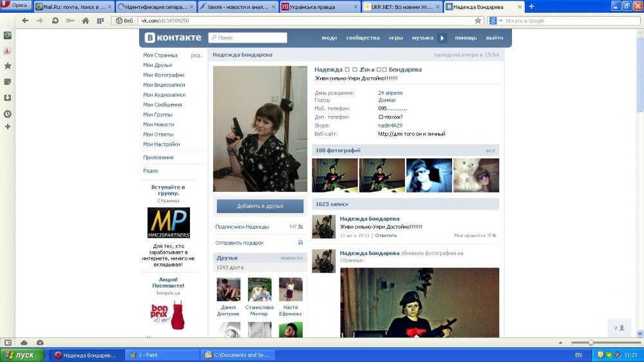Screen dimensions: 644x362
Task: Switch to the UKR.NET tab
Action: [402, 7]
